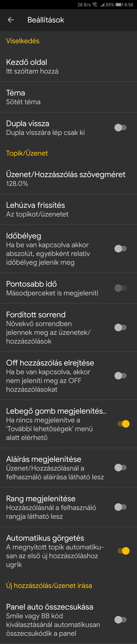
Task: Open the Téma theme chooser
Action: tap(68, 97)
